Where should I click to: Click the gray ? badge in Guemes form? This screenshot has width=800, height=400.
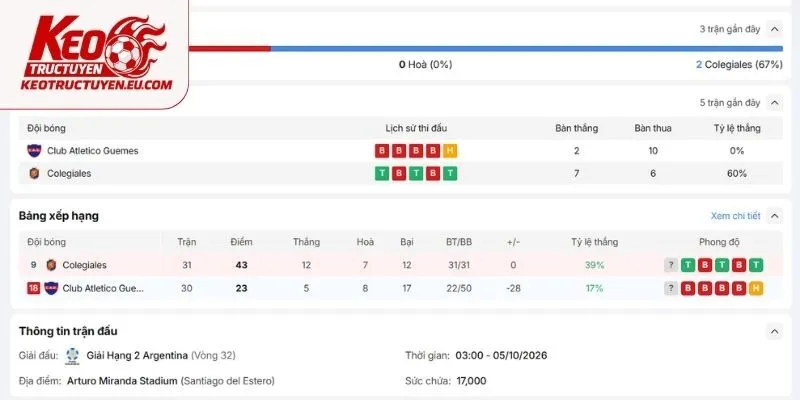tap(671, 288)
